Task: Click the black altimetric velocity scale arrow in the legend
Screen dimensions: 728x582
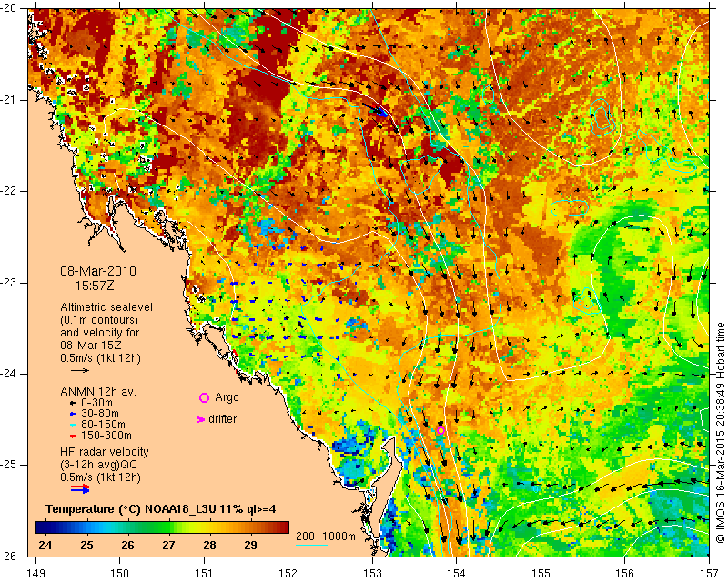Action: tap(80, 370)
